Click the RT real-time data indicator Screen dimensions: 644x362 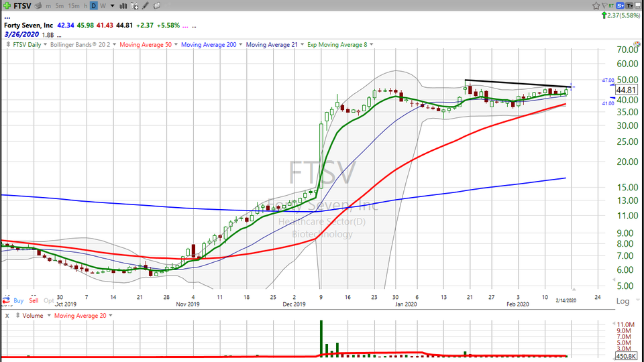[x=611, y=6]
